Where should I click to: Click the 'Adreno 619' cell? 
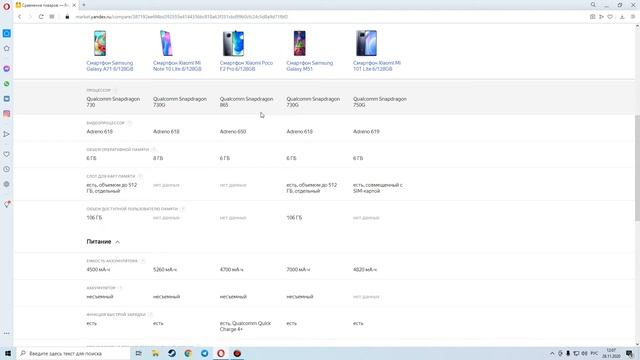tap(366, 131)
